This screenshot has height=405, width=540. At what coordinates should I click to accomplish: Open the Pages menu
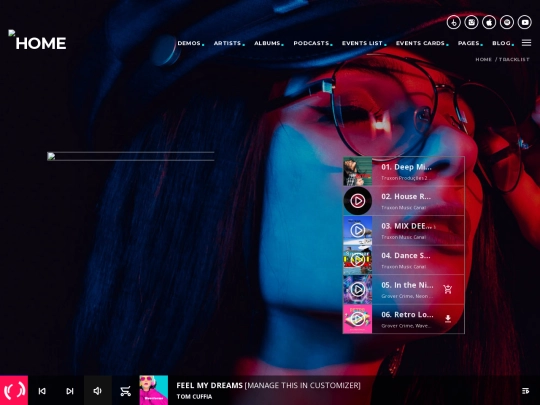[469, 43]
